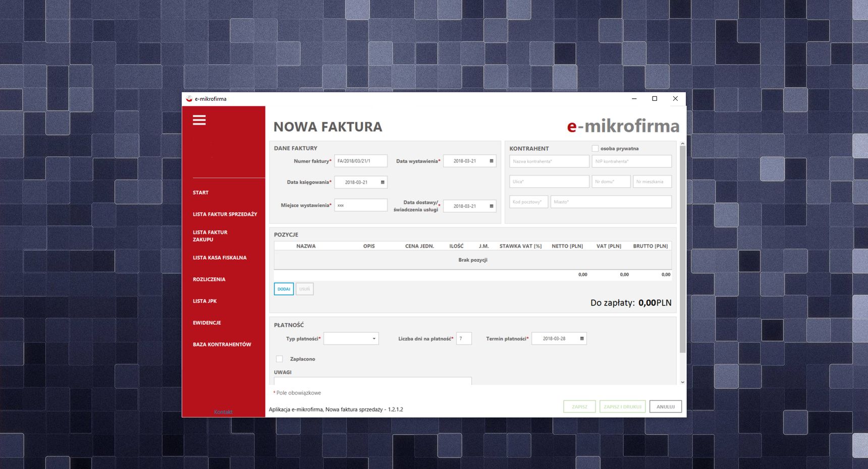
Task: Click the NETTO [PLN] column header
Action: (x=567, y=246)
